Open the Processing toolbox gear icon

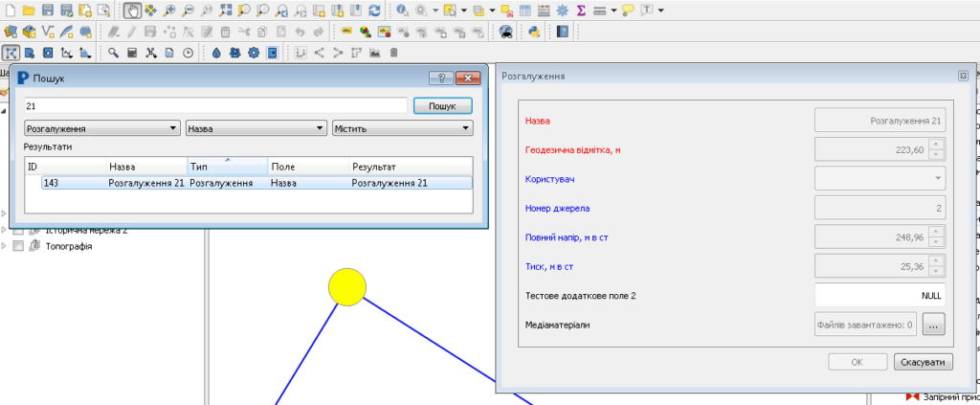562,10
